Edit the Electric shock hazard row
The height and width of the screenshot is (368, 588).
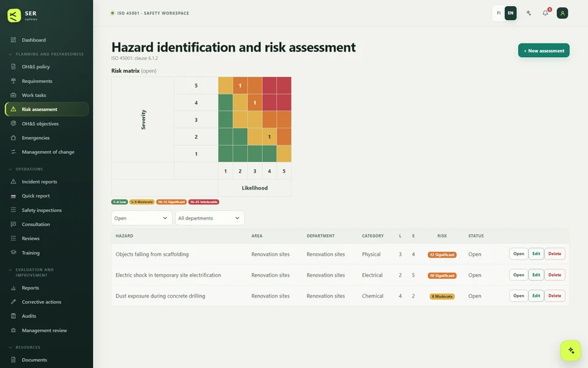coord(537,275)
